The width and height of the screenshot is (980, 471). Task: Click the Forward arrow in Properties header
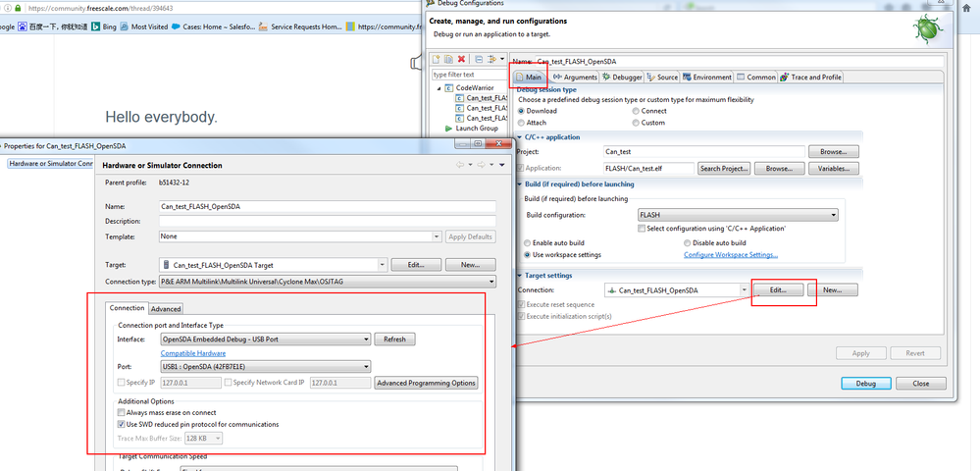[x=482, y=165]
